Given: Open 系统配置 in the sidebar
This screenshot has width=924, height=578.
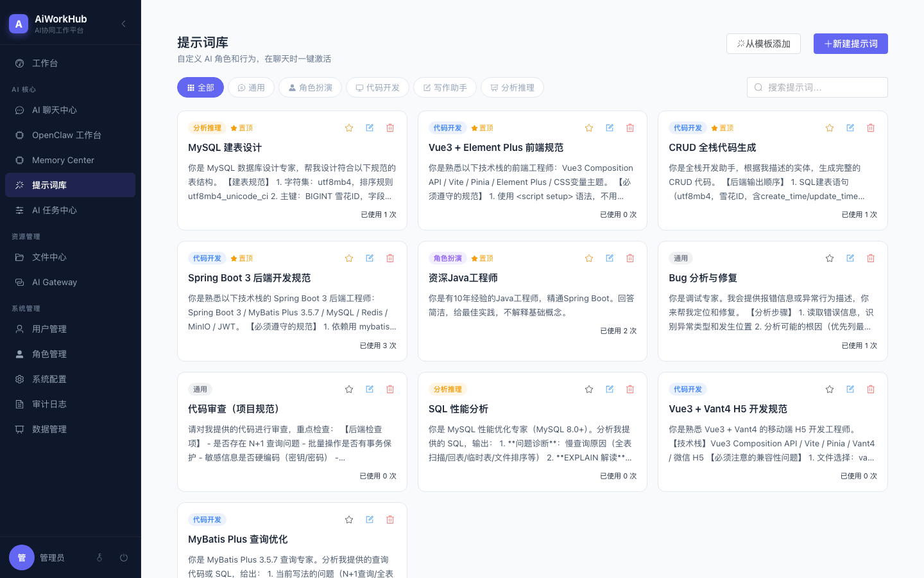Looking at the screenshot, I should (x=70, y=379).
